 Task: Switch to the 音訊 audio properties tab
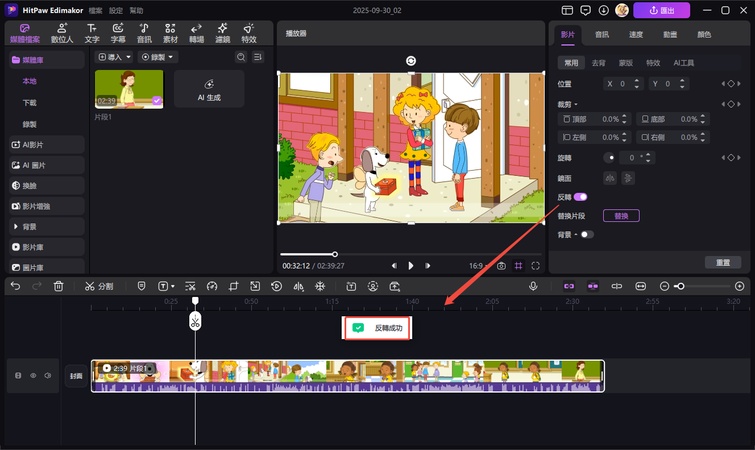(x=601, y=34)
